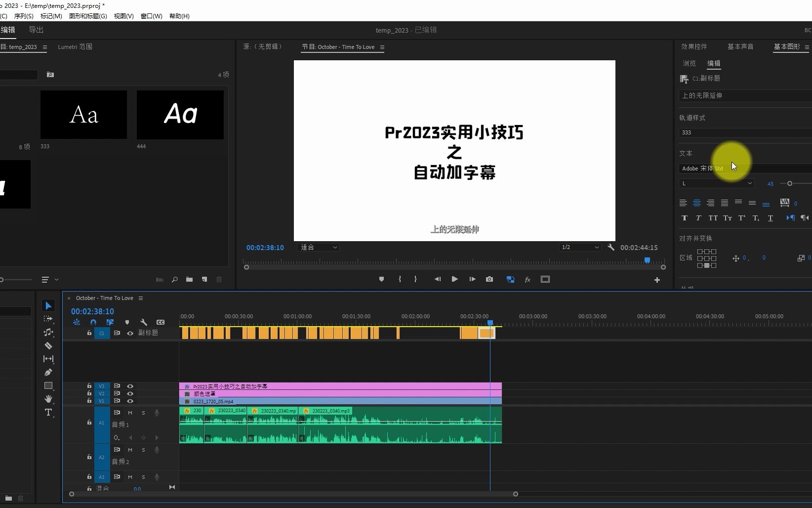
Task: Select the Hand tool
Action: 48,399
